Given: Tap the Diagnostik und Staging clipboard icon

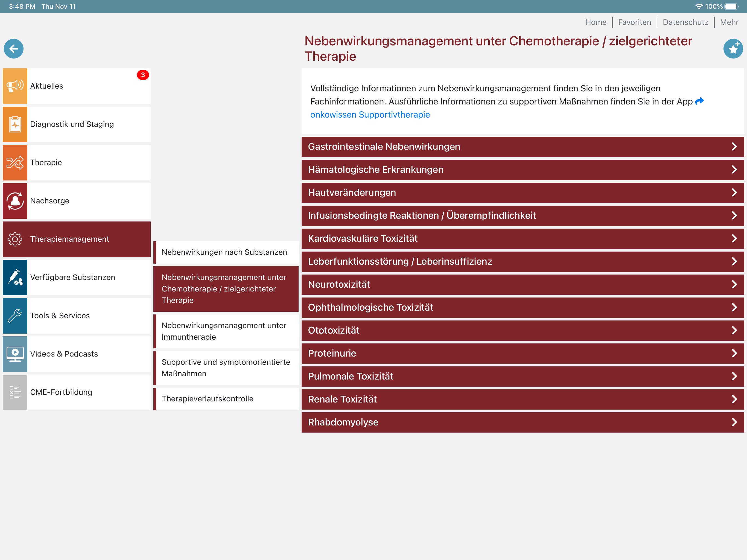Looking at the screenshot, I should [x=15, y=124].
